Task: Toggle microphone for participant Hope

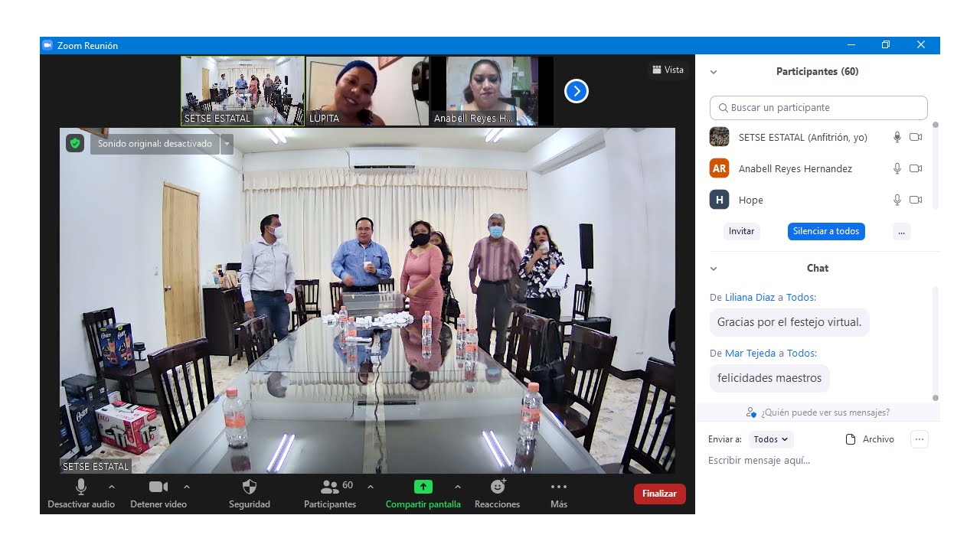Action: click(x=897, y=200)
